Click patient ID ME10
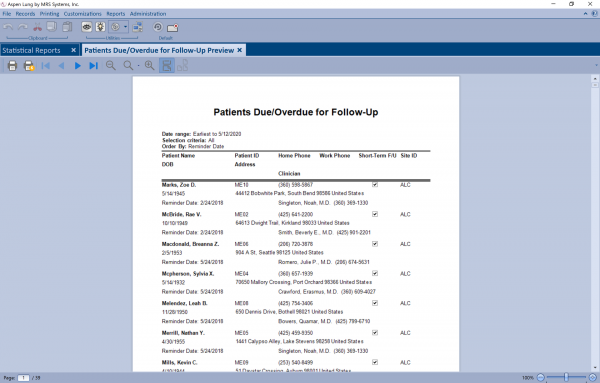This screenshot has width=600, height=383. 241,185
